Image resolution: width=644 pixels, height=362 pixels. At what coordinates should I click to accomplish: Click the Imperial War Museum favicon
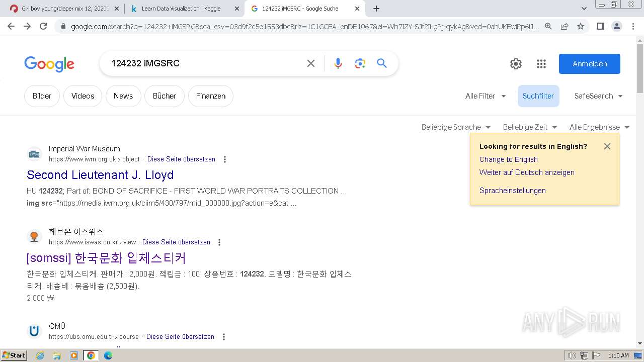point(34,154)
